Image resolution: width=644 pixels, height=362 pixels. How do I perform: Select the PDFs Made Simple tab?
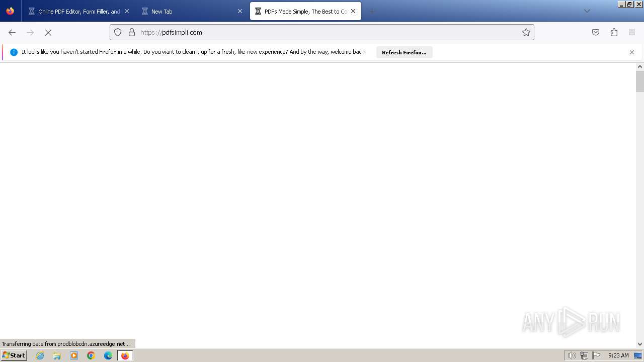coord(305,11)
